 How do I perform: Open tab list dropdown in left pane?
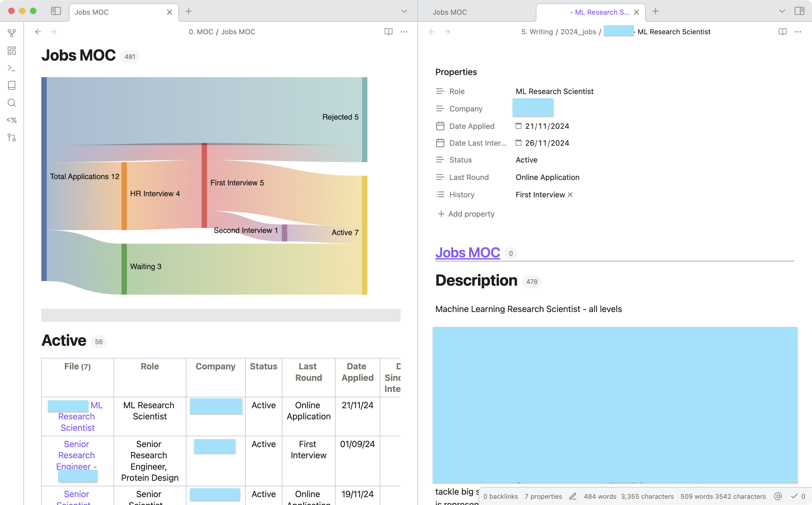click(404, 11)
